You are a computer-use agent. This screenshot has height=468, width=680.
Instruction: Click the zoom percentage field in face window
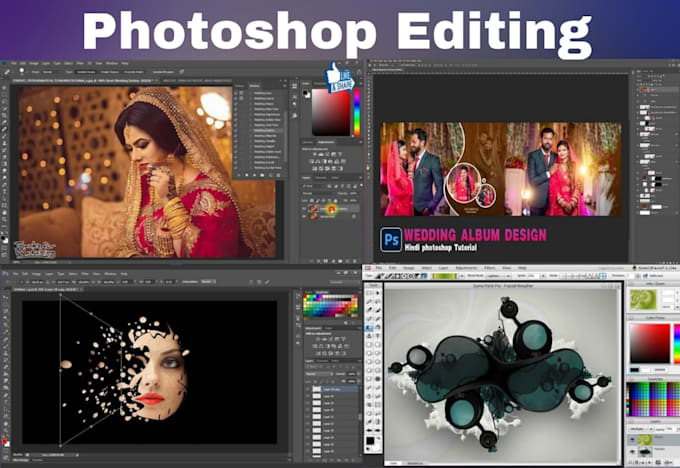[x=18, y=455]
